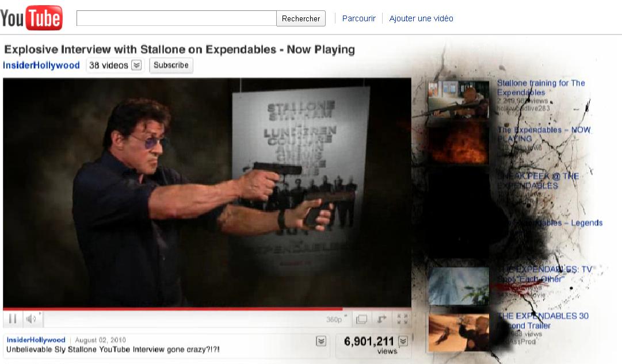Open The Expendables - NOW PLAYING link
The width and height of the screenshot is (622, 364).
pos(544,134)
